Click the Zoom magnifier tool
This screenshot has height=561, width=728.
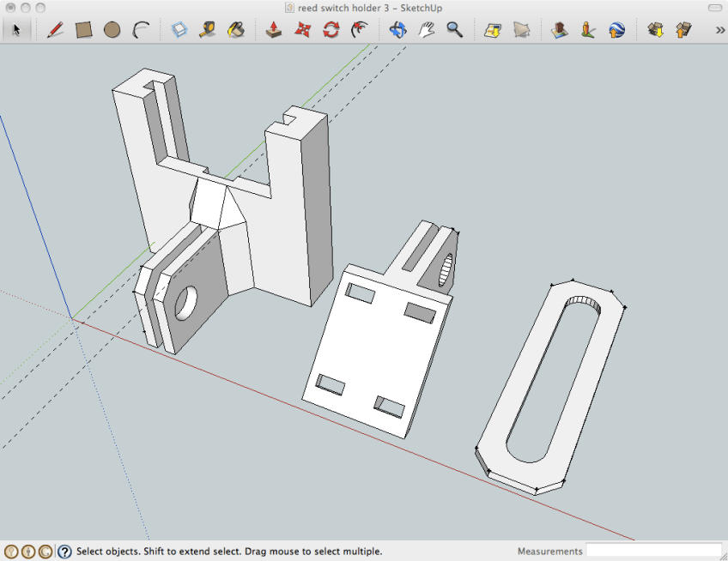[454, 30]
